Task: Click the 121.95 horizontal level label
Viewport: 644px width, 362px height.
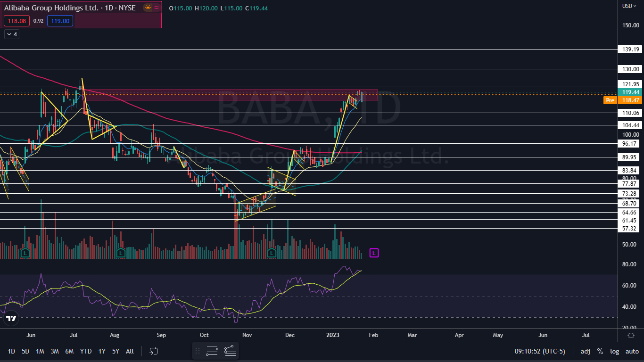Action: click(630, 84)
